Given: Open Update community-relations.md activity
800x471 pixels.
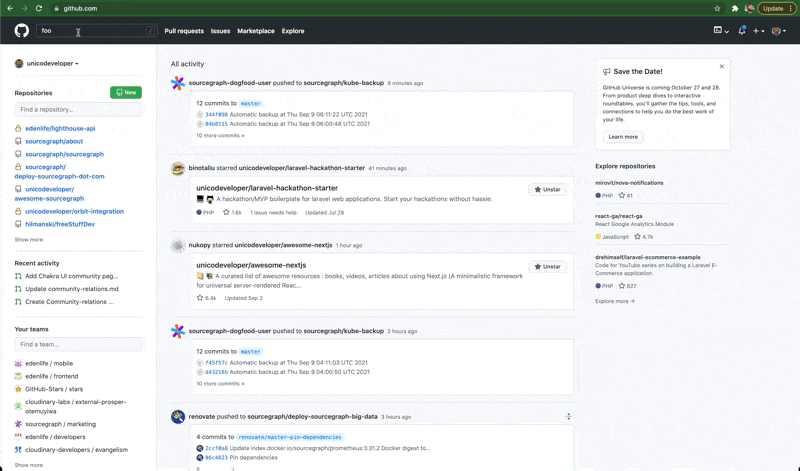Looking at the screenshot, I should click(72, 288).
